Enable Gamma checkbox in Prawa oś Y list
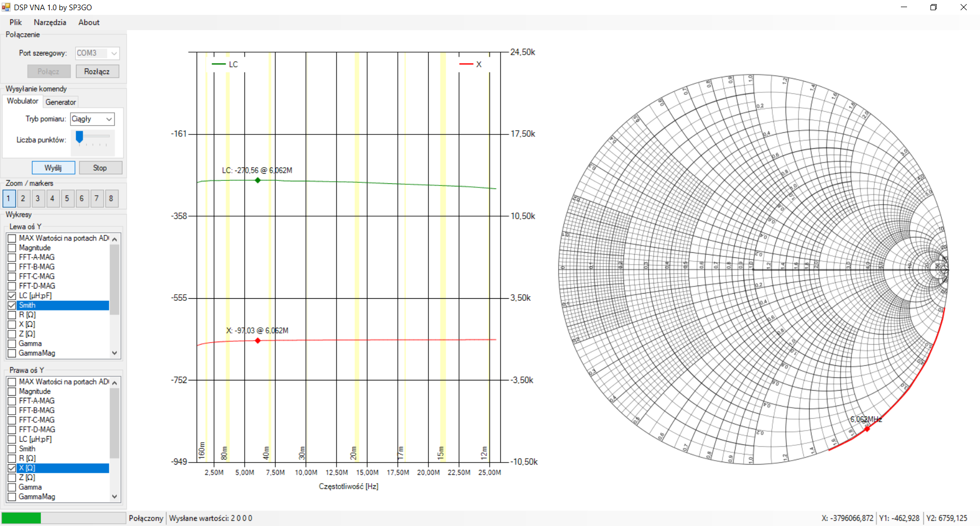980x526 pixels. point(12,487)
